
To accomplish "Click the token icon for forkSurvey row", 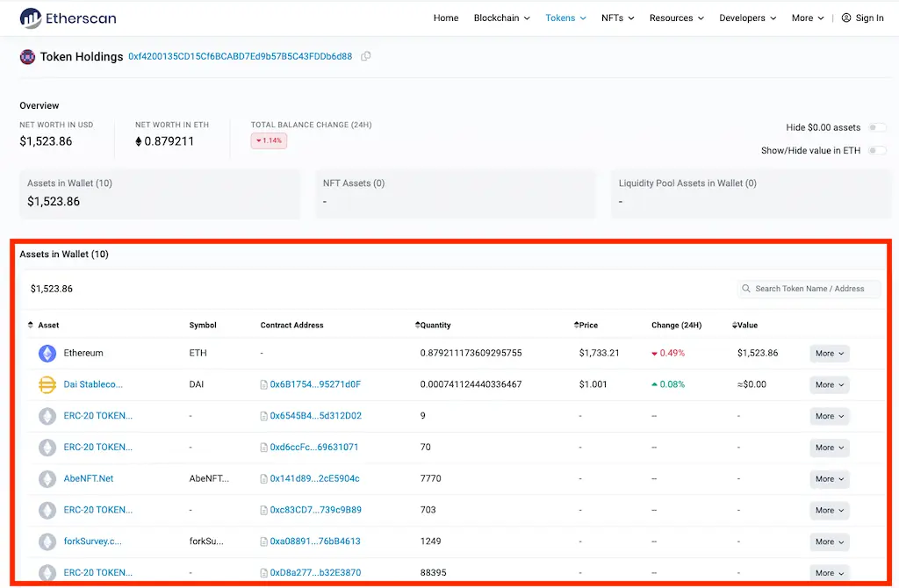I will point(47,541).
